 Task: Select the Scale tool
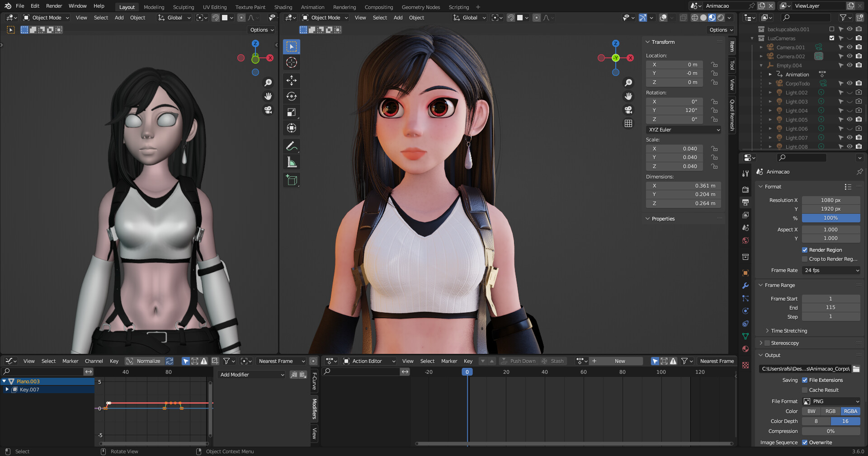(x=292, y=112)
